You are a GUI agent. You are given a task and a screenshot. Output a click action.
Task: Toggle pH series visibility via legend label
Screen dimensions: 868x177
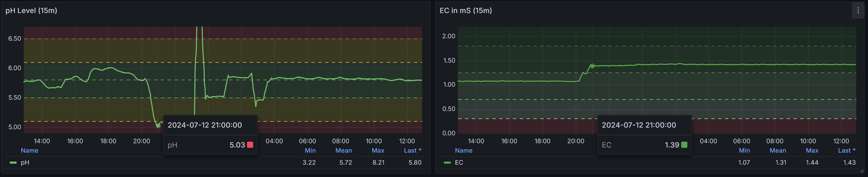coord(25,163)
